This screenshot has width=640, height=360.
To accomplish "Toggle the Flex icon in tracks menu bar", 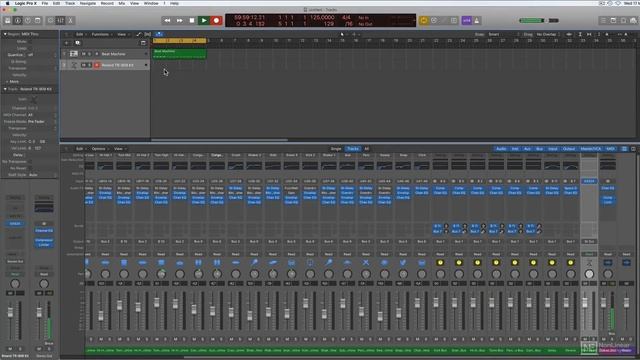I will (x=147, y=34).
